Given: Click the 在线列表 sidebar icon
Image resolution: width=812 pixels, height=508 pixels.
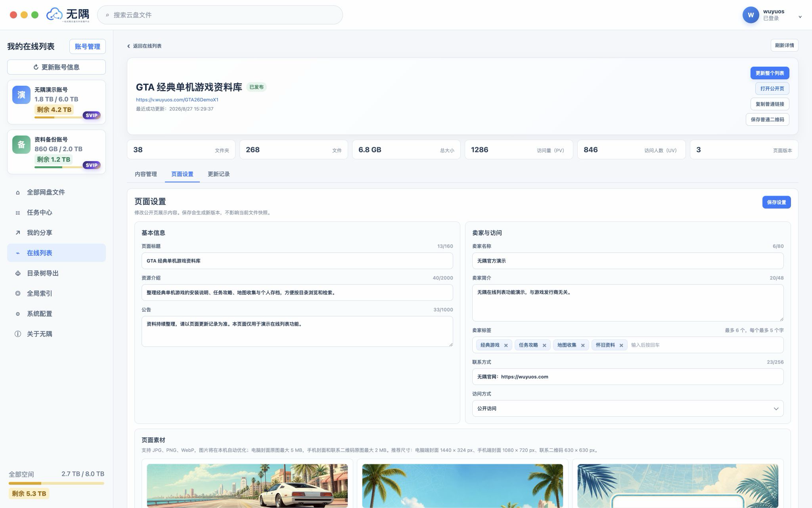Looking at the screenshot, I should point(18,253).
